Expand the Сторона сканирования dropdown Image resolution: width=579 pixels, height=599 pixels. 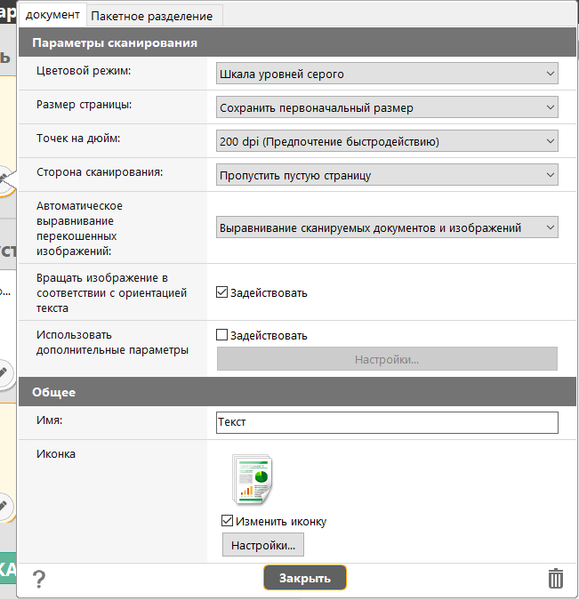[x=387, y=175]
